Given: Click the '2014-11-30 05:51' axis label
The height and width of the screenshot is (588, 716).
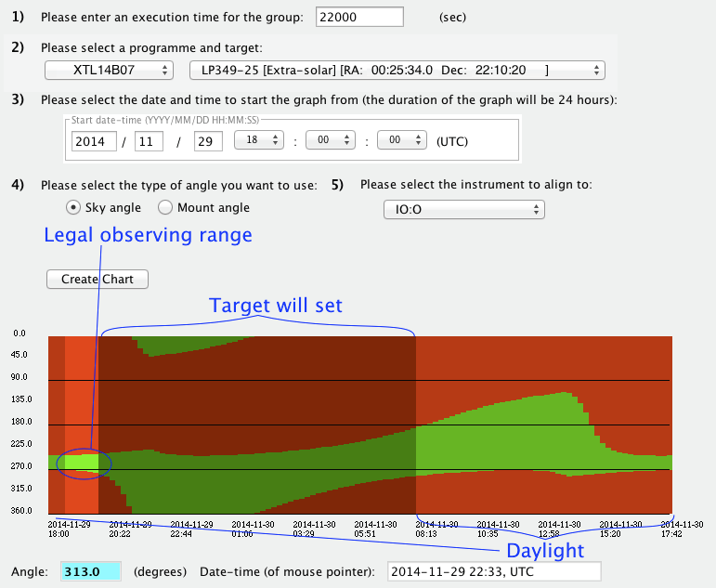Looking at the screenshot, I should (x=375, y=529).
